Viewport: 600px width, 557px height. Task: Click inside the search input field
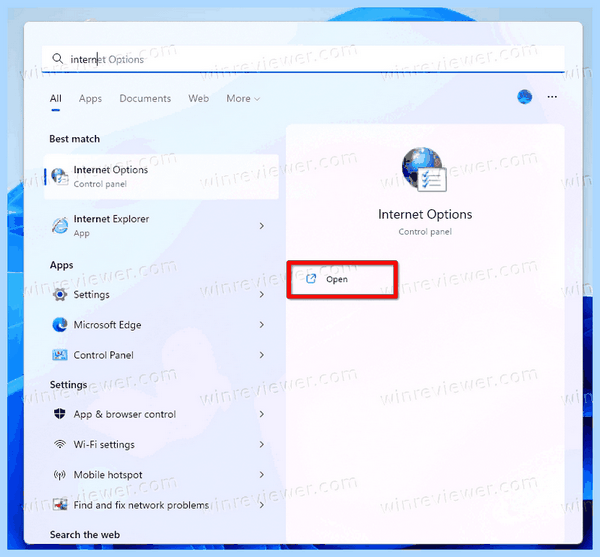pos(303,59)
